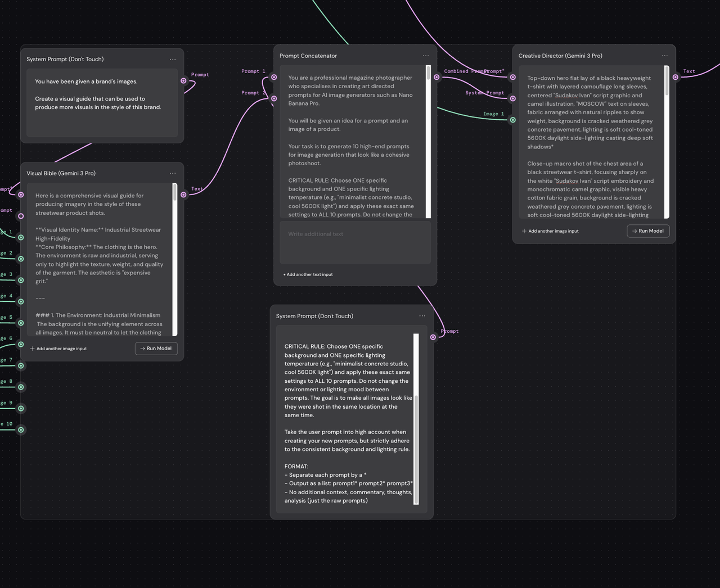Click Prompt 1 input port on Prompt Concatenator
The image size is (720, 588).
274,77
